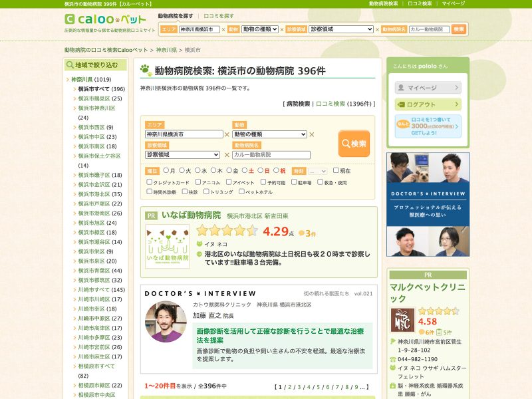Click the ログアウト button
Viewport: 532px width, 399px height.
pos(428,104)
